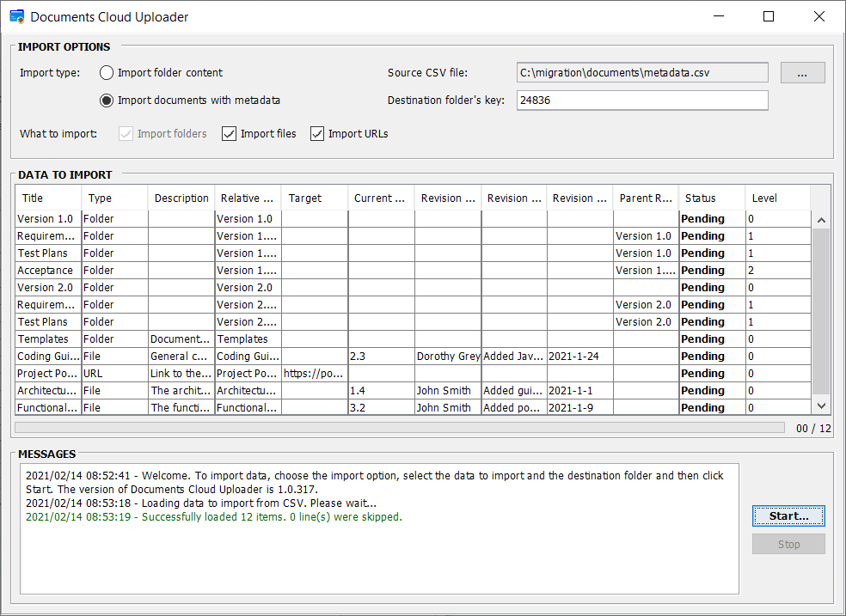Open file browser with the ellipsis button

point(802,74)
